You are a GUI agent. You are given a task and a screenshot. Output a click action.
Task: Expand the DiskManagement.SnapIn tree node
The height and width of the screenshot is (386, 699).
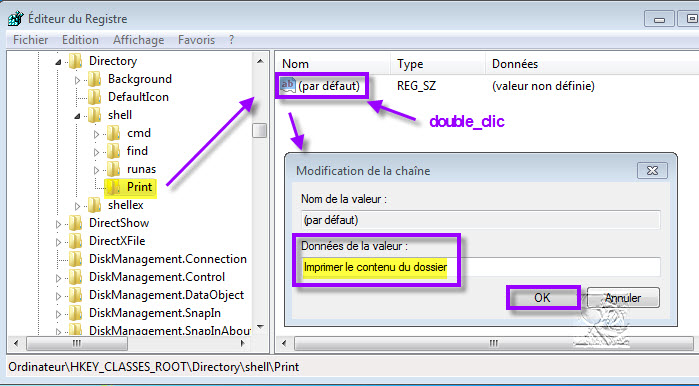click(58, 314)
